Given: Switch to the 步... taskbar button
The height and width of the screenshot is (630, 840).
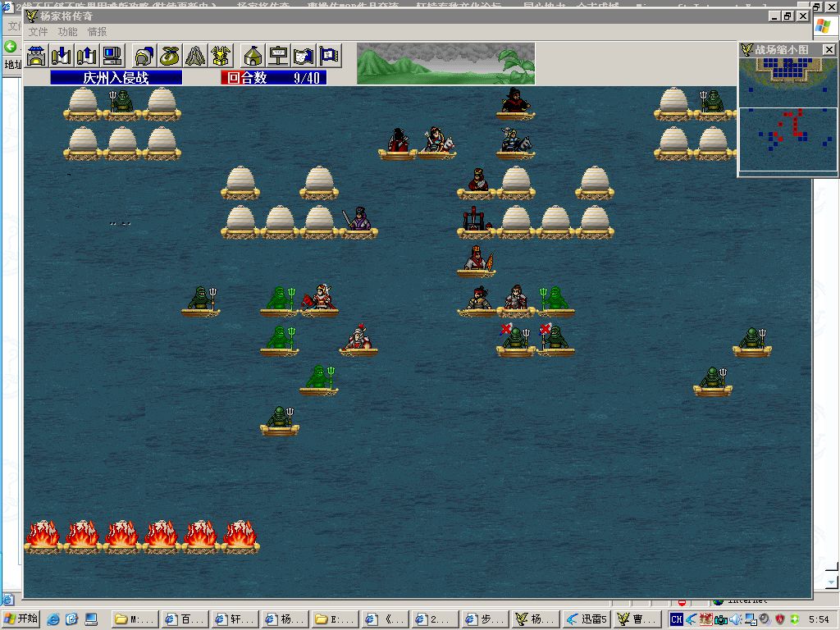Looking at the screenshot, I should (x=486, y=619).
